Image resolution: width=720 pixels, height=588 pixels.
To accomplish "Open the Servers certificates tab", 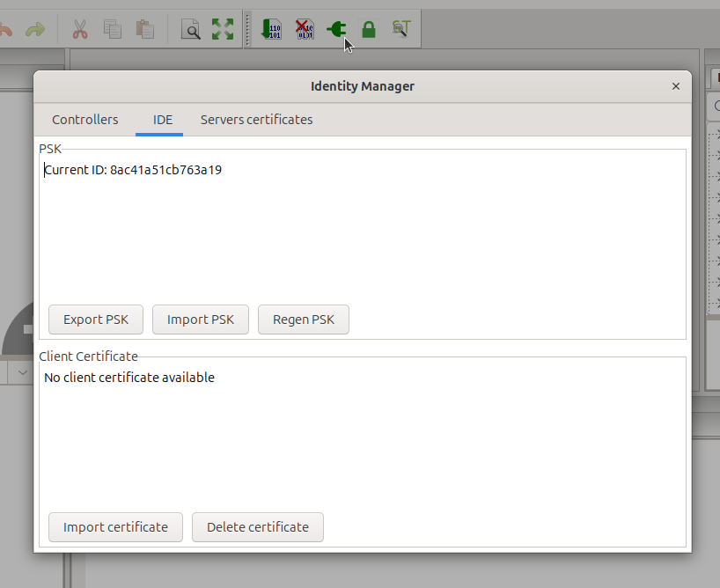I will (x=257, y=120).
